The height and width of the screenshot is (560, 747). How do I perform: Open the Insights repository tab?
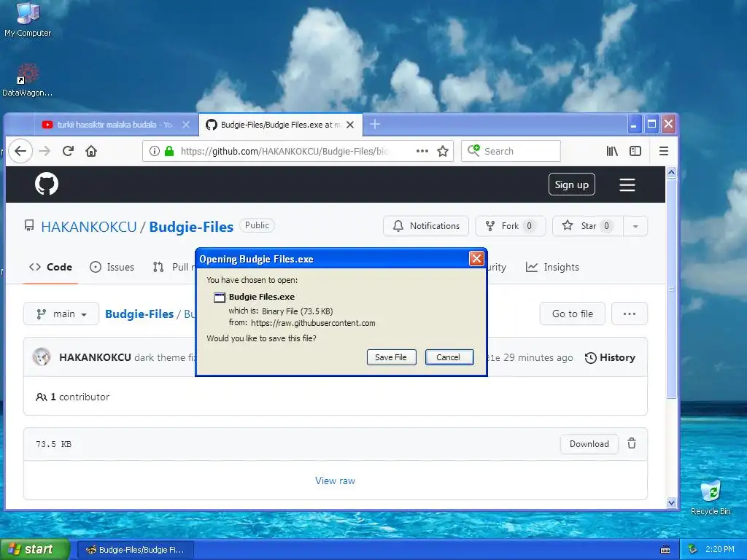point(552,267)
